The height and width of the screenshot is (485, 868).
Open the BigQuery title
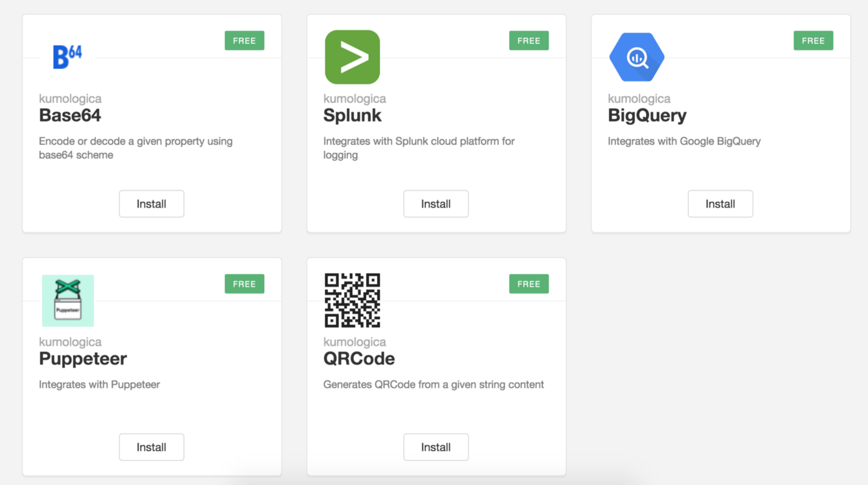(647, 115)
